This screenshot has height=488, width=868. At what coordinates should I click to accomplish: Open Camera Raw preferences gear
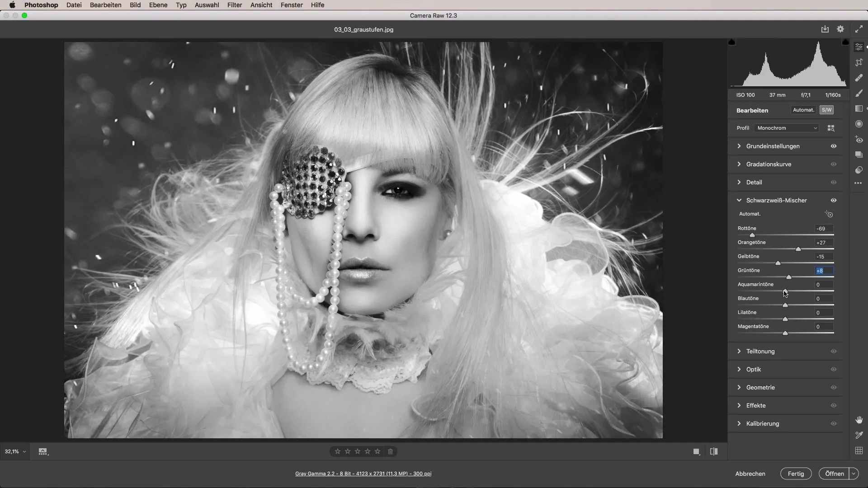click(x=840, y=29)
